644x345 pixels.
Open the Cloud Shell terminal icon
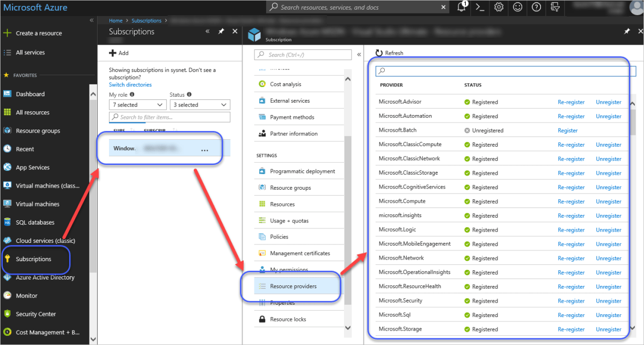[x=480, y=7]
